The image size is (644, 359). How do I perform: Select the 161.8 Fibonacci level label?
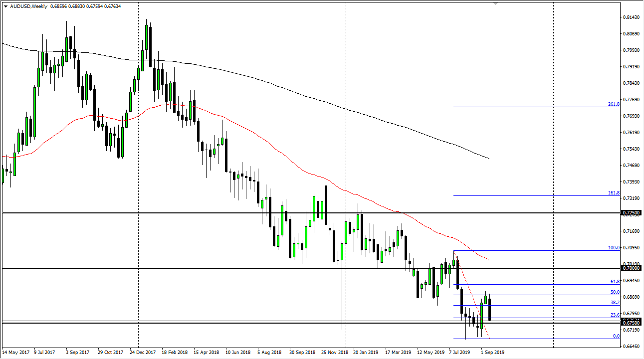pos(614,192)
